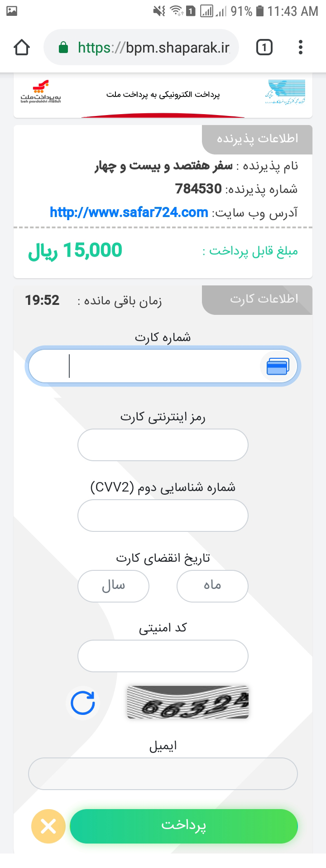Image resolution: width=326 pixels, height=868 pixels.
Task: Open the browser three-dot menu
Action: pyautogui.click(x=301, y=48)
